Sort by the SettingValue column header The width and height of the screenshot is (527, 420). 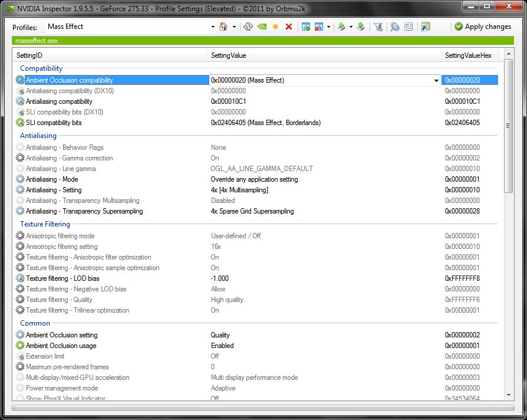[324, 55]
